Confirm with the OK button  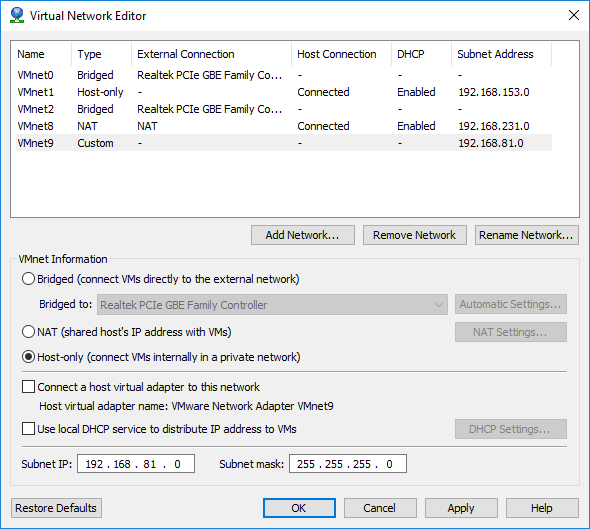click(x=299, y=508)
